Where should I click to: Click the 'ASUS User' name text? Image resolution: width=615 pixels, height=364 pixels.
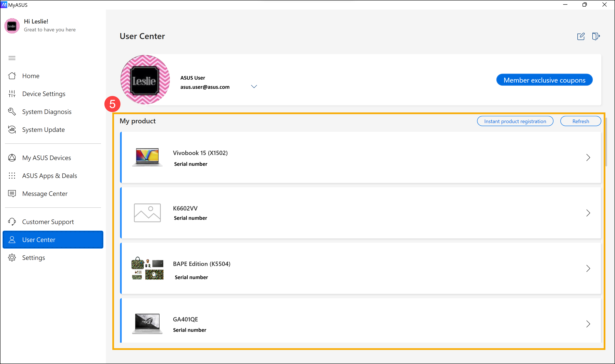pos(193,78)
